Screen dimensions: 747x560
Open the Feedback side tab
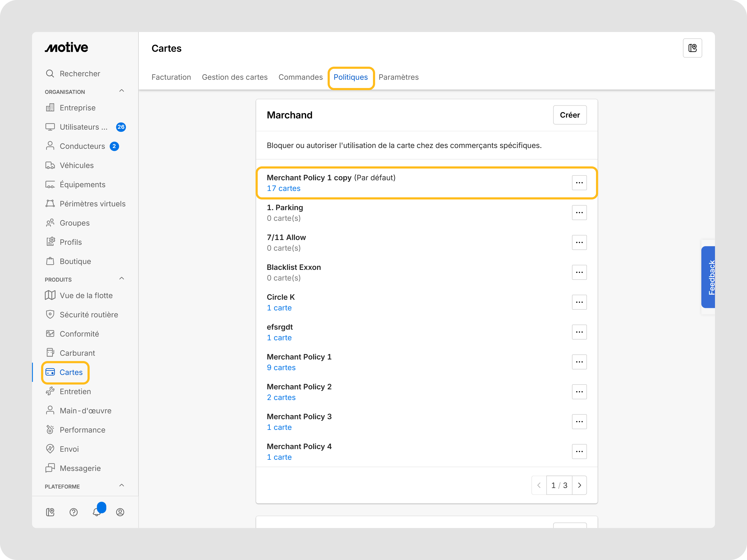click(x=708, y=277)
